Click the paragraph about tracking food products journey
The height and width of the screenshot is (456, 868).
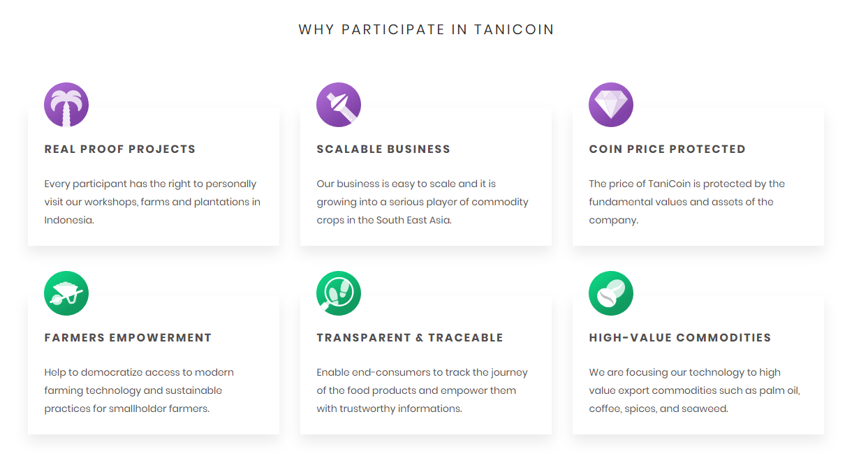422,390
